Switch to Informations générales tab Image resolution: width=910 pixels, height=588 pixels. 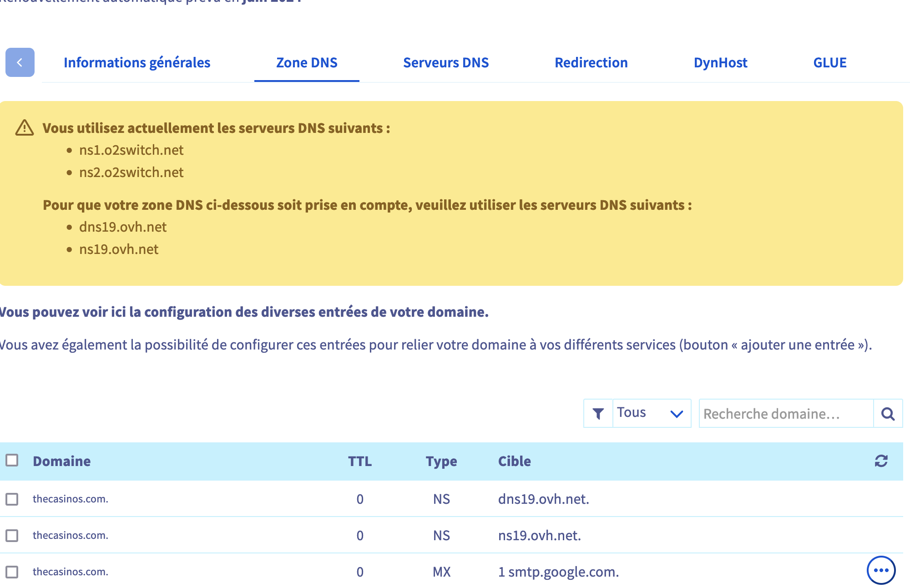pyautogui.click(x=137, y=62)
